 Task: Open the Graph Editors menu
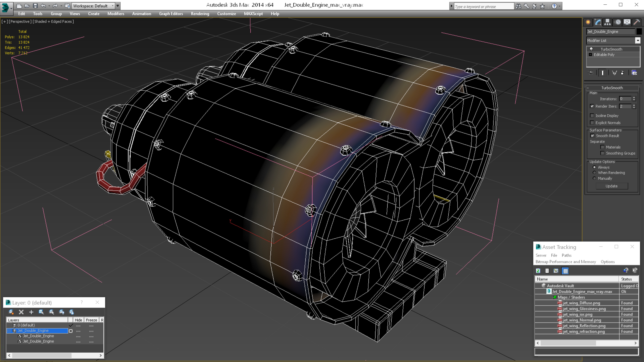pos(171,14)
